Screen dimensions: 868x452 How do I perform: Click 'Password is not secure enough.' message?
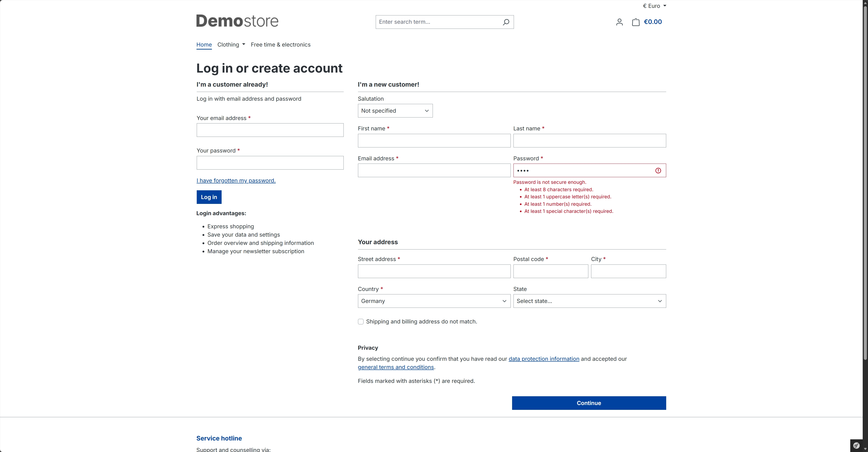pos(550,182)
